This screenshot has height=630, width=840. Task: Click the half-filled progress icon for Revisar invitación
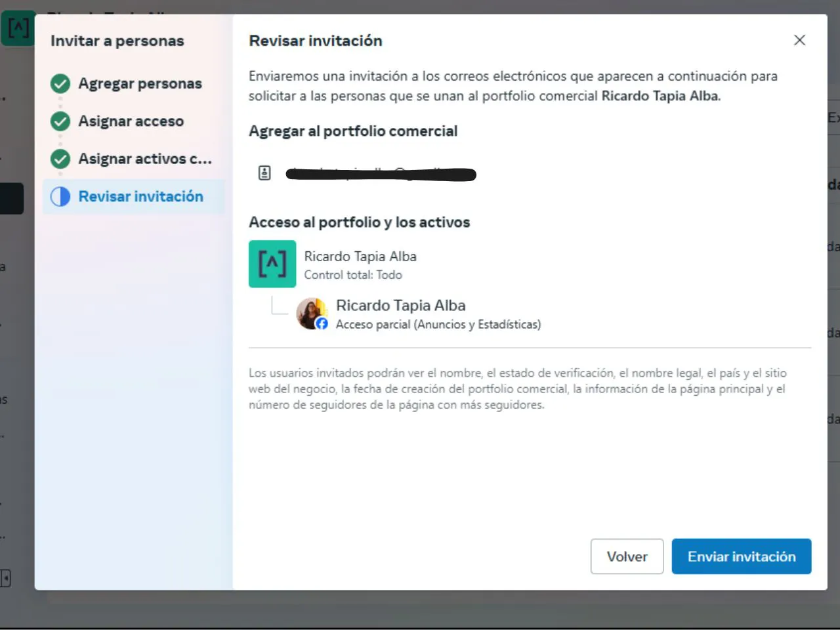coord(60,196)
